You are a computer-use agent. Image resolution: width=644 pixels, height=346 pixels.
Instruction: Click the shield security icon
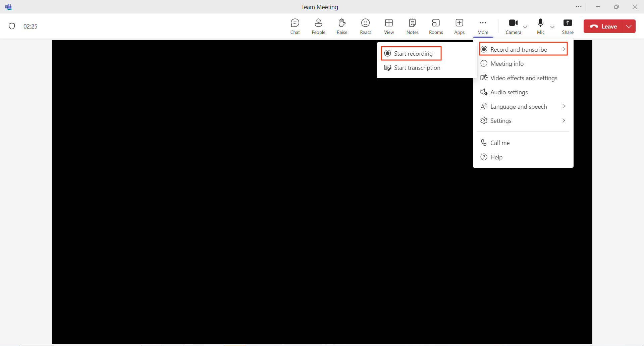(12, 26)
